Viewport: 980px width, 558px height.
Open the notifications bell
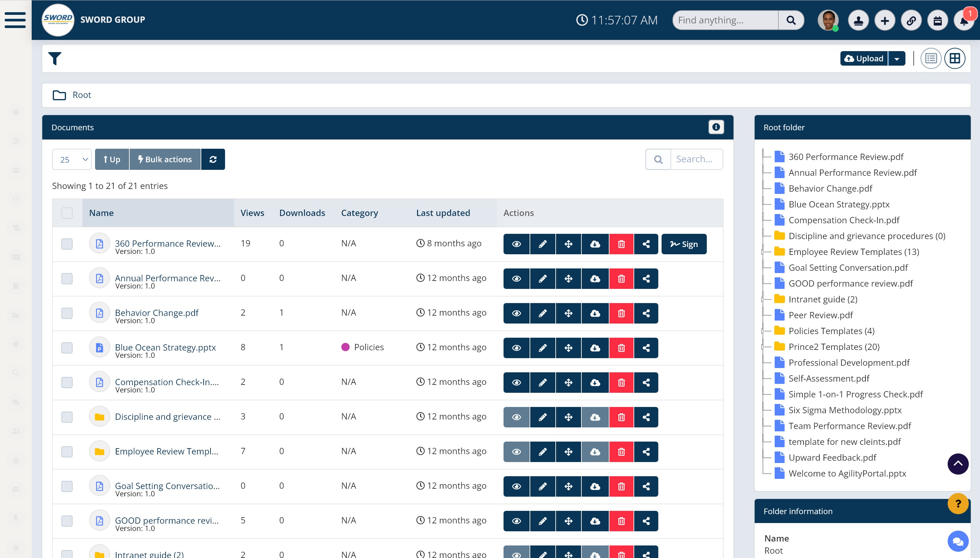point(964,20)
